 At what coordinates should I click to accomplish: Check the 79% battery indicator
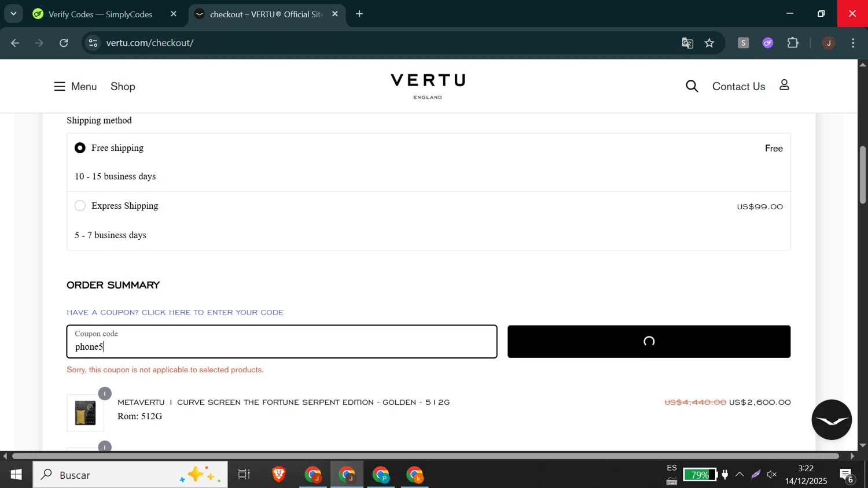click(x=699, y=475)
